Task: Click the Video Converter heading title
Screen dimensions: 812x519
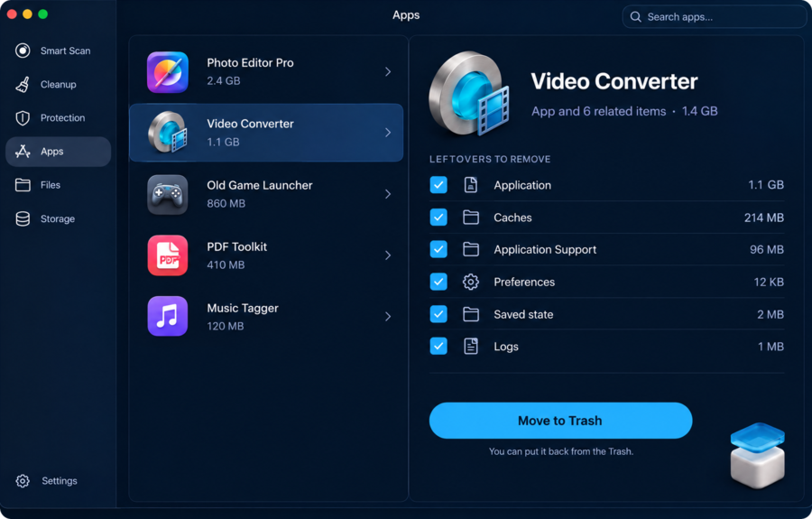Action: pyautogui.click(x=614, y=81)
